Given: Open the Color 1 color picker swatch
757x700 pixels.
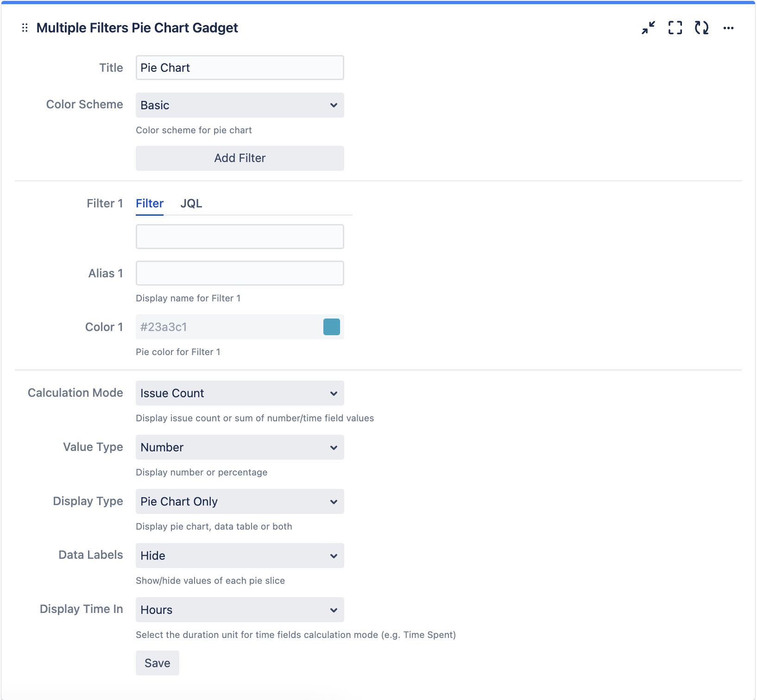Looking at the screenshot, I should point(332,326).
